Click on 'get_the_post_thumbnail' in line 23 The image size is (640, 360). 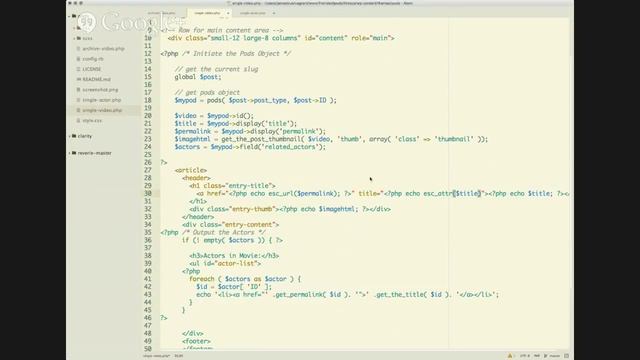261,139
